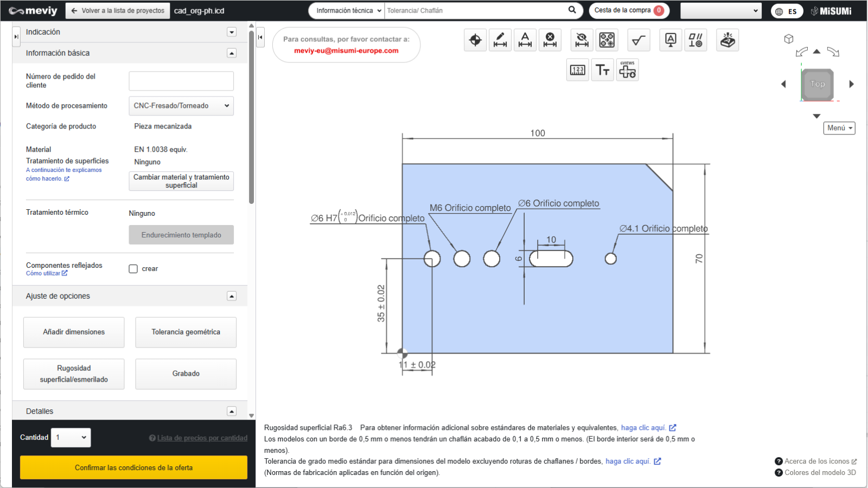Toggle the hide dimensions eye icon
Image resolution: width=868 pixels, height=488 pixels.
click(x=582, y=40)
